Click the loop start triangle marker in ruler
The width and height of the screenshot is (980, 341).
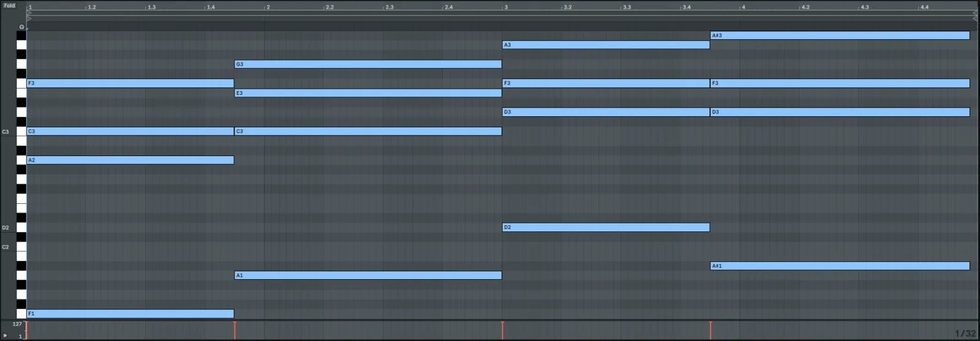point(29,12)
